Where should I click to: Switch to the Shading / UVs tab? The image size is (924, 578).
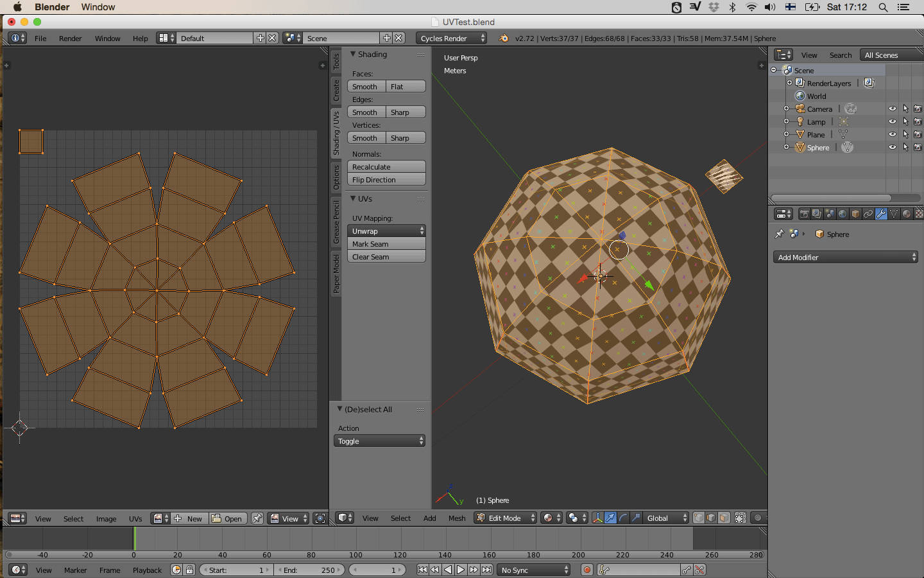tap(336, 134)
